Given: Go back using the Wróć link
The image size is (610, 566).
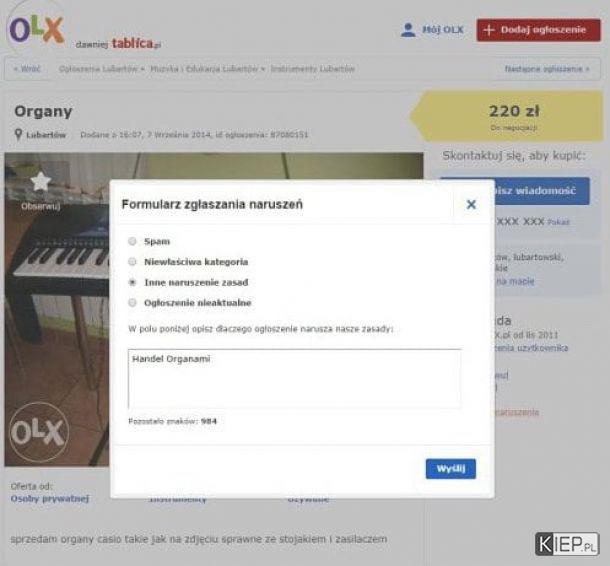Looking at the screenshot, I should 27,69.
